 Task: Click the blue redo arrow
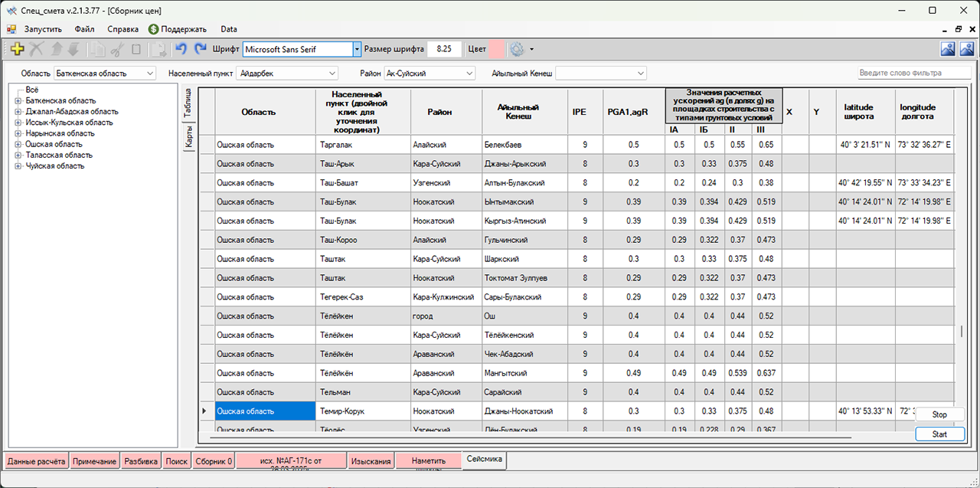point(201,49)
